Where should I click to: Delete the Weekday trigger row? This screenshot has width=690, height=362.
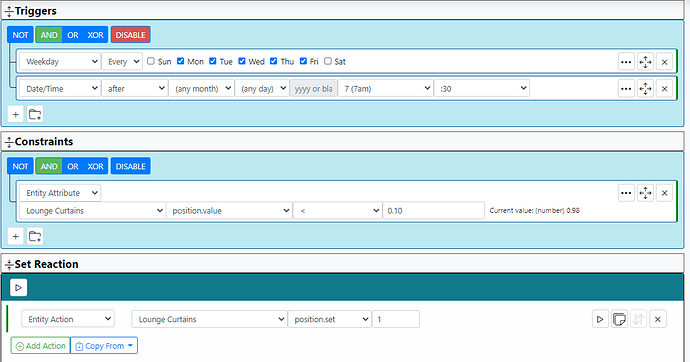664,62
